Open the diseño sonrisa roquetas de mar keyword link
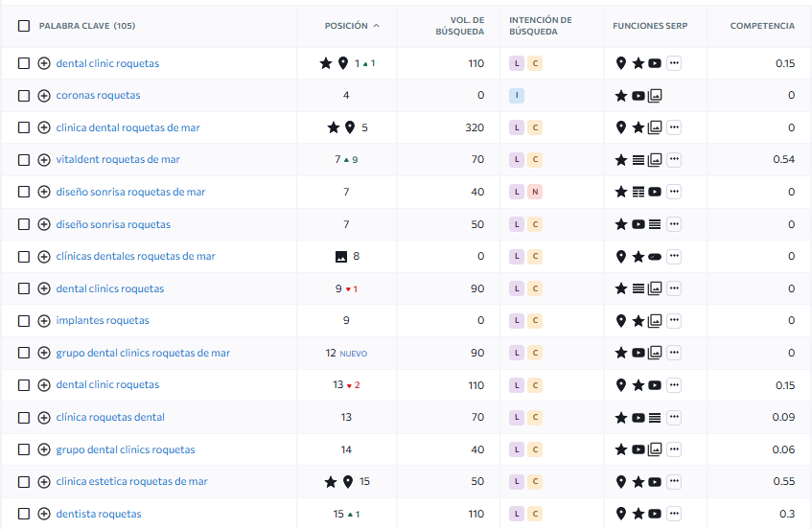The height and width of the screenshot is (529, 812). [x=130, y=193]
